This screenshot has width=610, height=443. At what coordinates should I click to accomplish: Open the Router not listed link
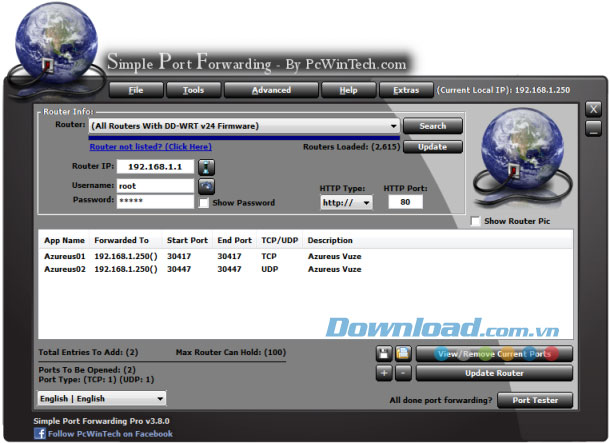(x=150, y=146)
